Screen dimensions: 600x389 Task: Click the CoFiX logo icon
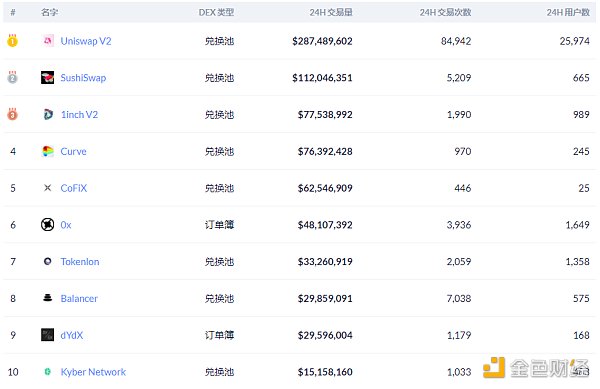47,188
